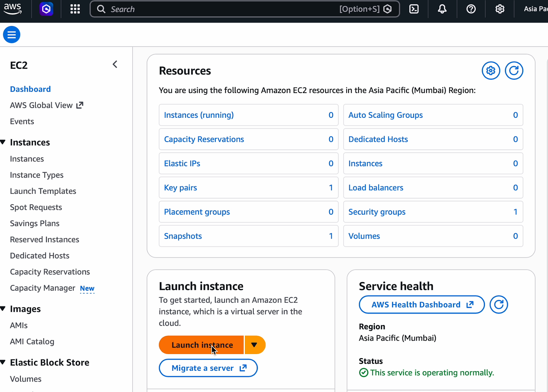This screenshot has height=392, width=548.
Task: Open Instances (running) resource link
Action: (199, 115)
